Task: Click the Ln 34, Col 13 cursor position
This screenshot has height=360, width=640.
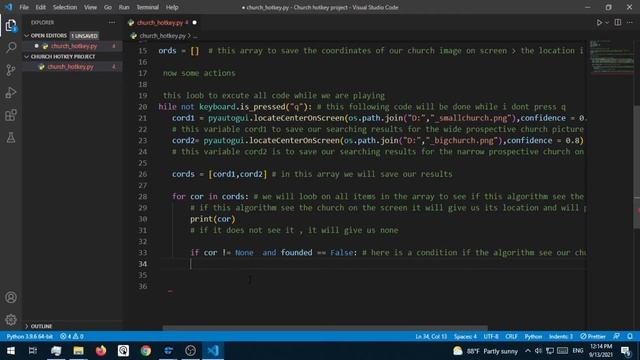Action: [431, 336]
